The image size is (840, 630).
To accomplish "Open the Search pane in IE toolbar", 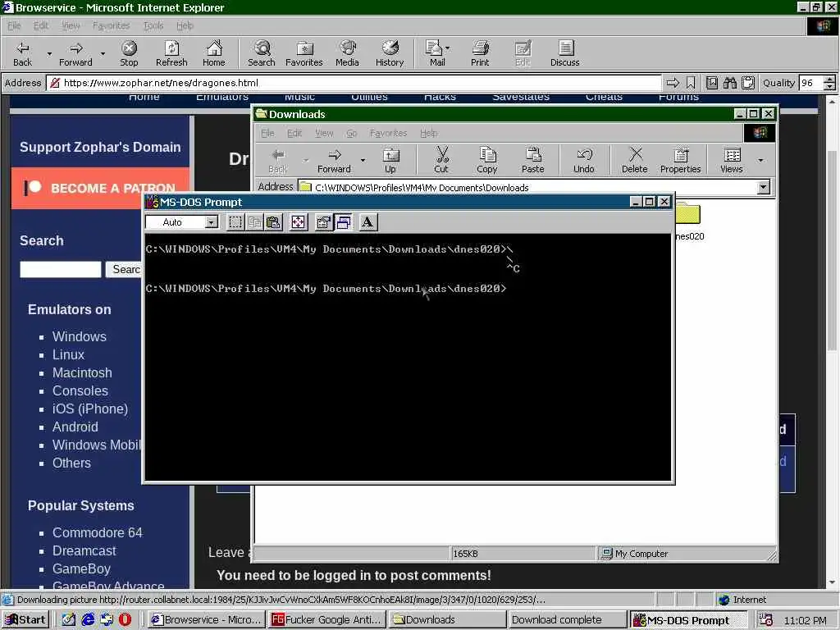I will (x=262, y=53).
